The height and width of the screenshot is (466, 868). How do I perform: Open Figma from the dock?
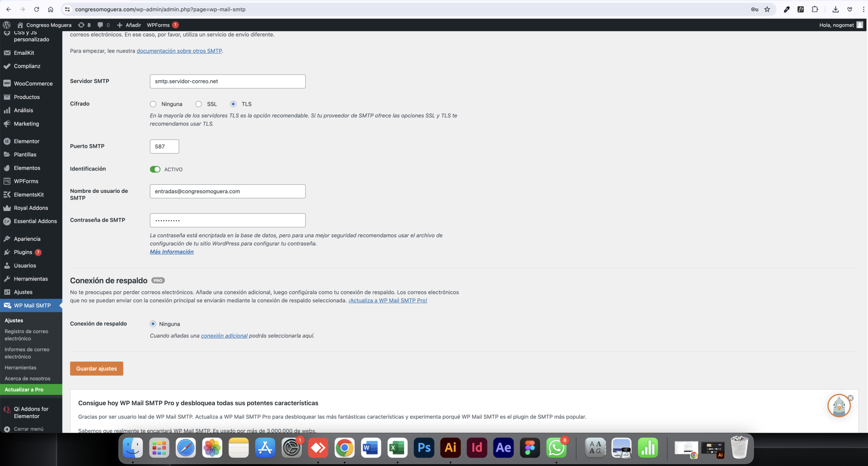(x=530, y=448)
